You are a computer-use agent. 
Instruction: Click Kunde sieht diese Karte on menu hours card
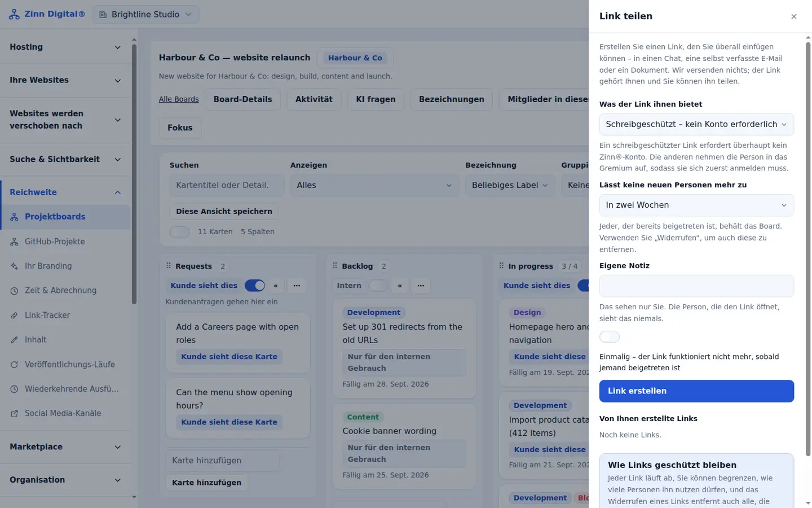click(229, 422)
